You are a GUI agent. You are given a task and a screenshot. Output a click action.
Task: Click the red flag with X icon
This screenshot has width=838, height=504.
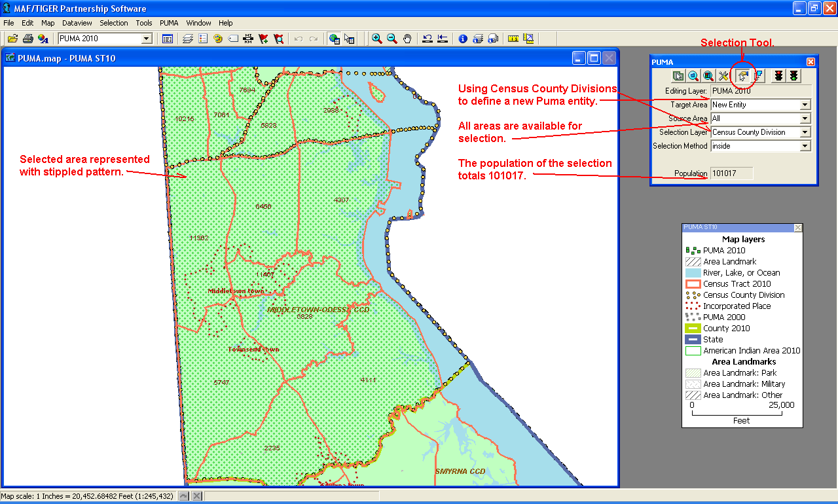[x=279, y=39]
